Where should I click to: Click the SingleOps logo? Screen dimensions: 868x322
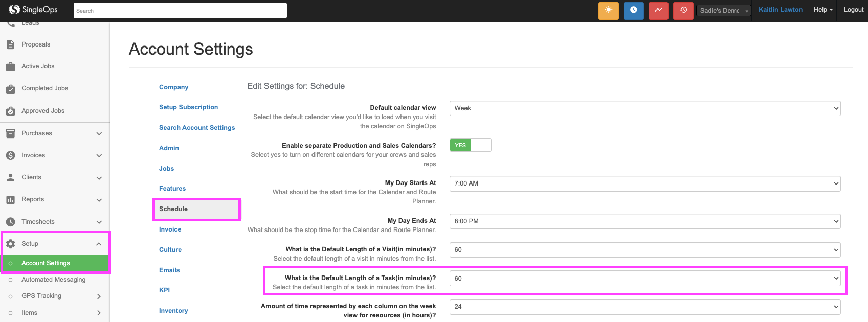point(33,10)
